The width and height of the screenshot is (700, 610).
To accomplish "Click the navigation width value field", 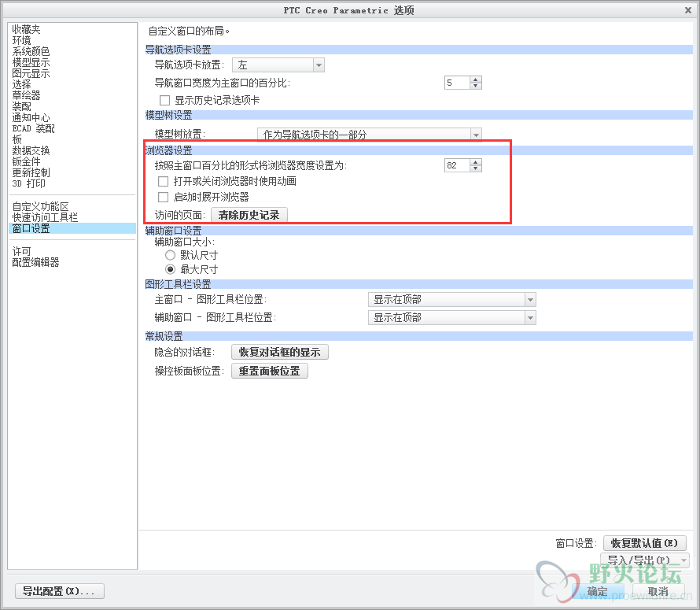I will 457,83.
